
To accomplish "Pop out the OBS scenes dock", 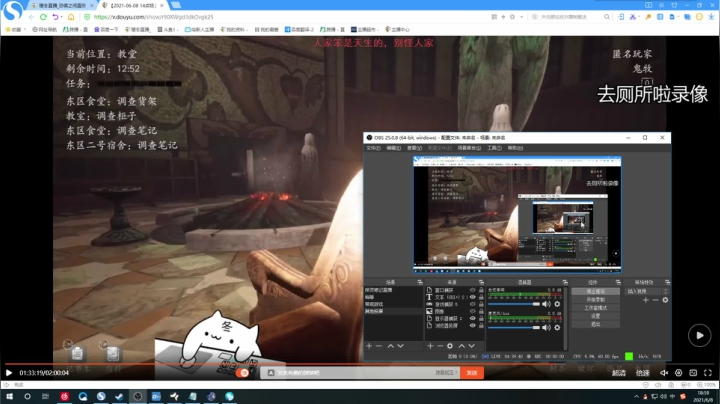I will pos(420,282).
